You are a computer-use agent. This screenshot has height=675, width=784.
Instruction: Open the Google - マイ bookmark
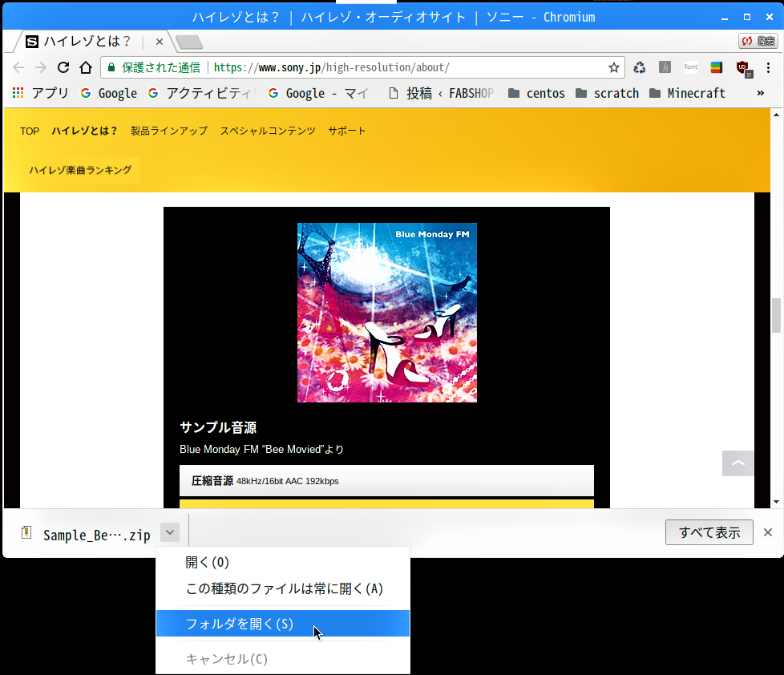pos(318,94)
